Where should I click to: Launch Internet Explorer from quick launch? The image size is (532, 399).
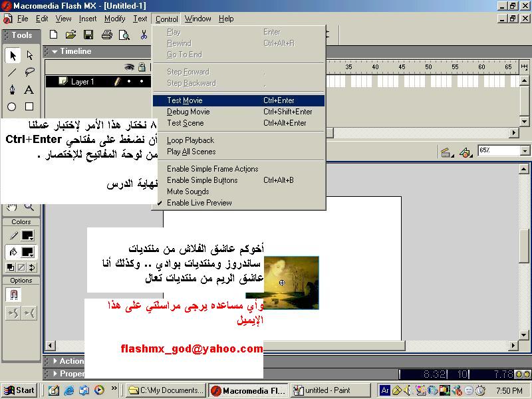coord(69,390)
